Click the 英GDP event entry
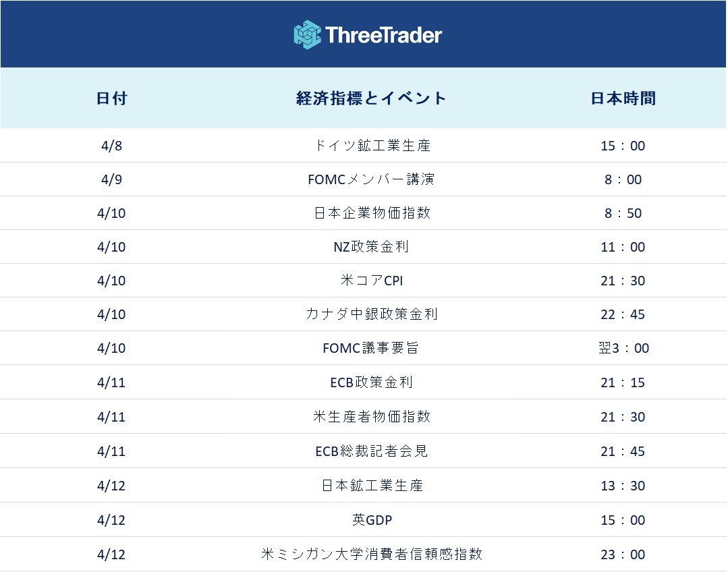Image resolution: width=728 pixels, height=572 pixels. coord(372,520)
